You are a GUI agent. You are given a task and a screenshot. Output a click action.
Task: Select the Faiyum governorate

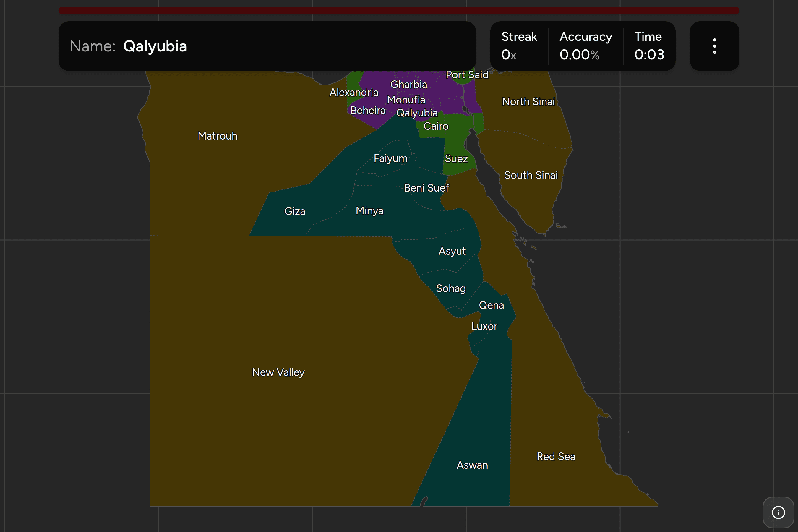pos(390,158)
